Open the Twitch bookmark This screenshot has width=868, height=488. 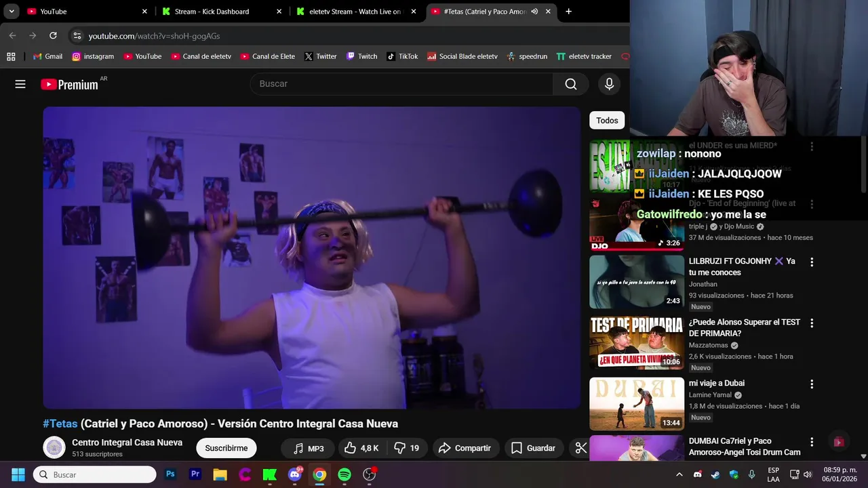[361, 56]
